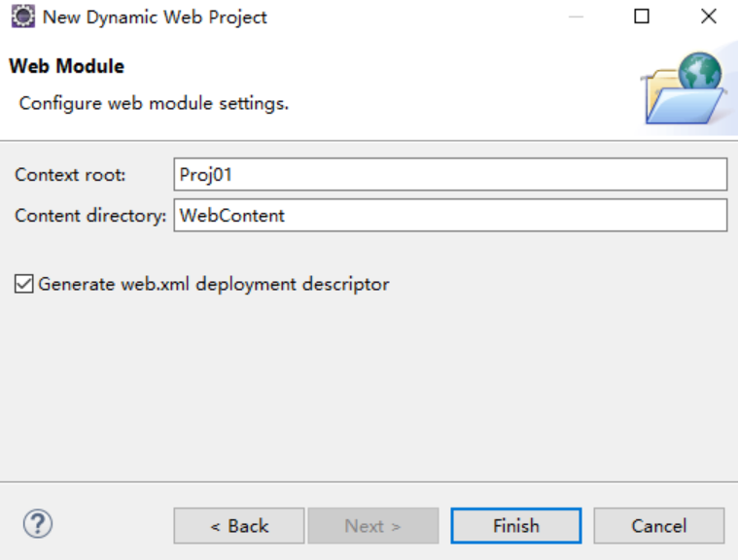Viewport: 738px width, 560px height.
Task: Toggle the Generate web.xml deployment descriptor checkbox
Action: point(23,284)
